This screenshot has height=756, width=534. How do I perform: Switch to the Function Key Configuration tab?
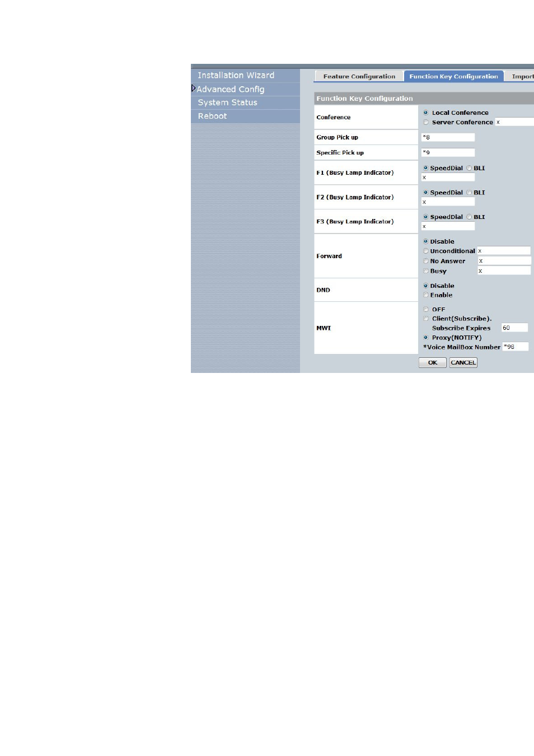pos(453,76)
